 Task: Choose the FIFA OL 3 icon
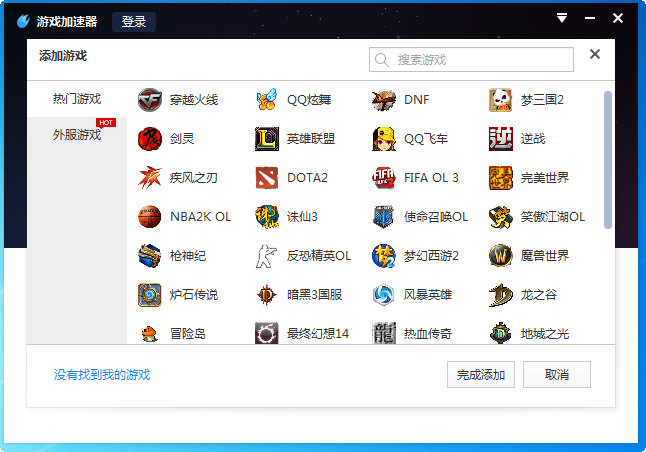(384, 178)
